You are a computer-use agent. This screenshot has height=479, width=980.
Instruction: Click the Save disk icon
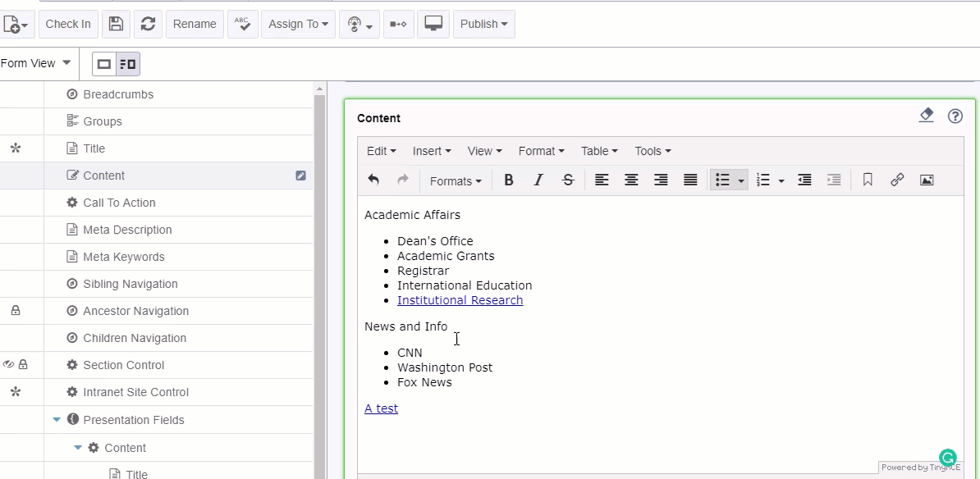[116, 24]
